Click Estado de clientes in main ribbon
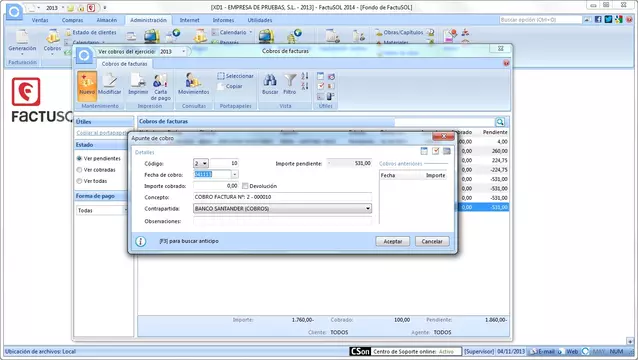This screenshot has height=360, width=638. (x=91, y=32)
